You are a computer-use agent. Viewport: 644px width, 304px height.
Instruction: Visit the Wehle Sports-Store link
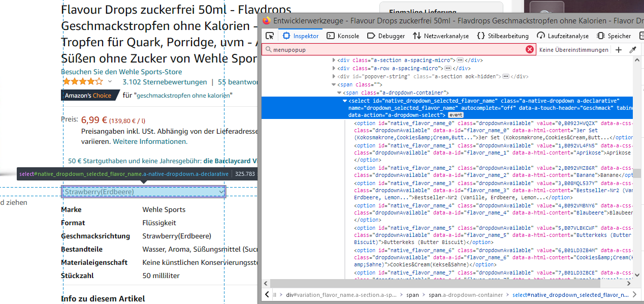pos(121,72)
